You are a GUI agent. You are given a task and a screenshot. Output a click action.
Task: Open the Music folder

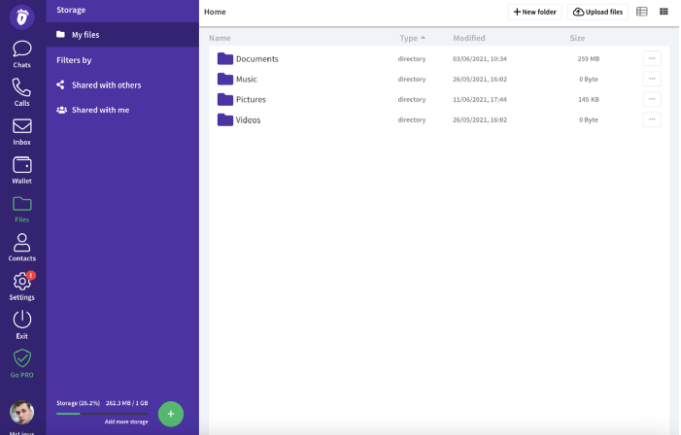(237, 79)
